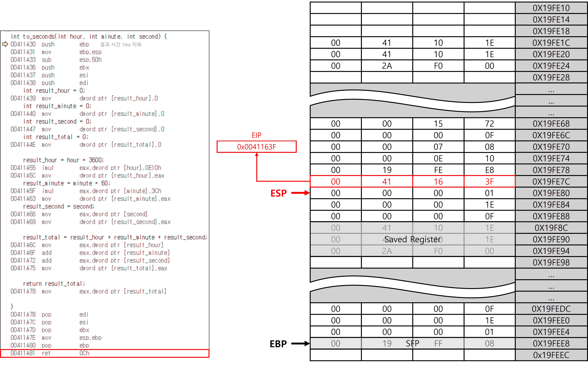This screenshot has width=588, height=365.
Task: Click the black EBP arrow pointer
Action: pos(300,344)
